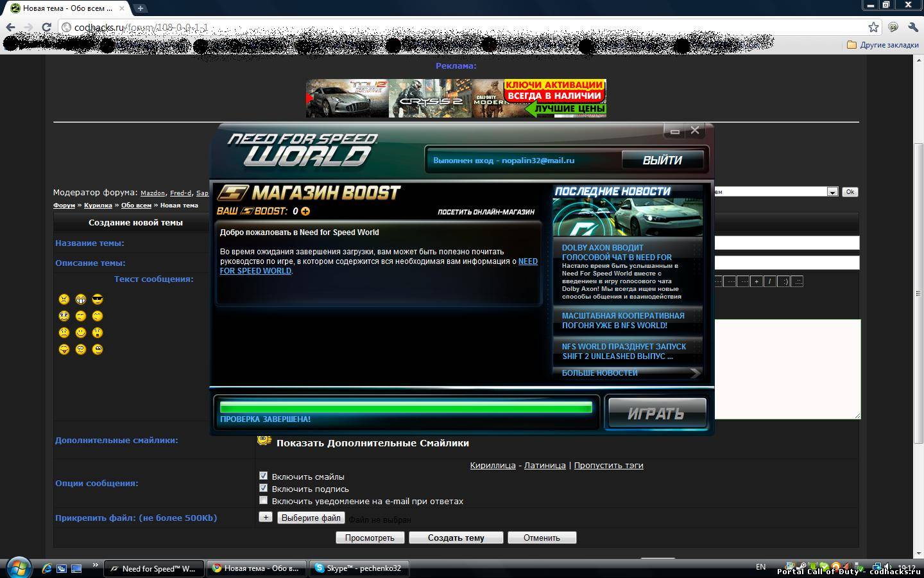Click Пропустить тэги link
Screen dimensions: 924x578
(608, 465)
